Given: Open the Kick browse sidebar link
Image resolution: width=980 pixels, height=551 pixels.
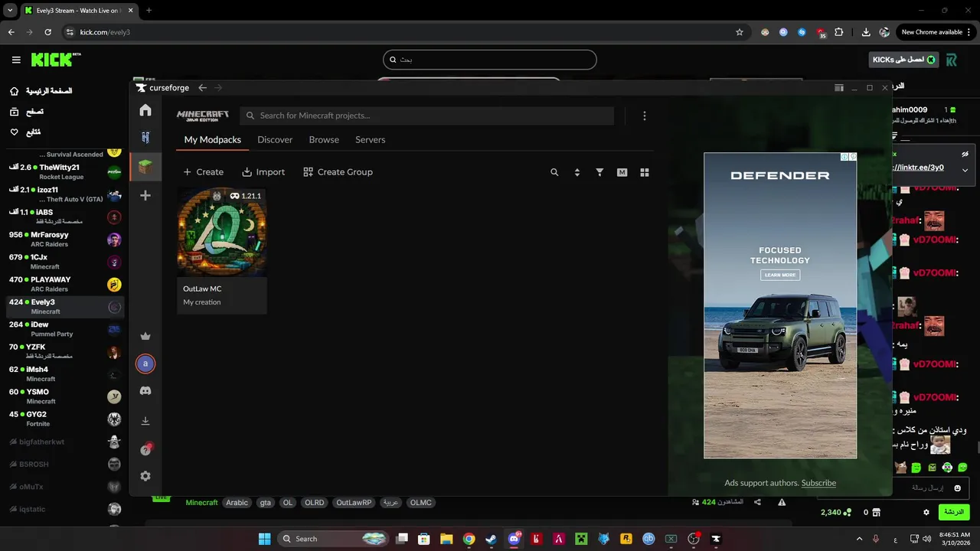Looking at the screenshot, I should (x=27, y=112).
